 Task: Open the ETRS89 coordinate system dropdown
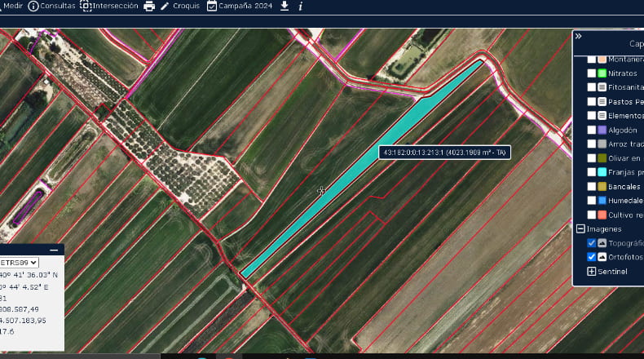pos(19,263)
